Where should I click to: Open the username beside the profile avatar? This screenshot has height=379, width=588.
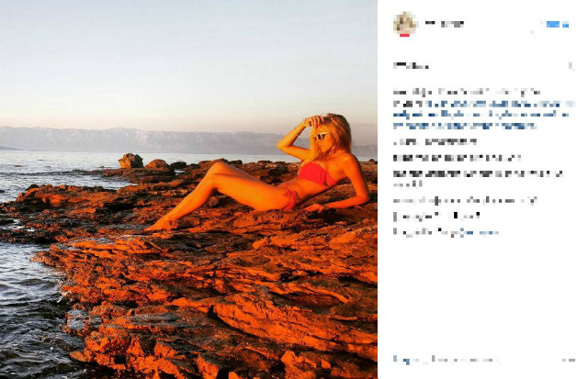click(x=445, y=24)
